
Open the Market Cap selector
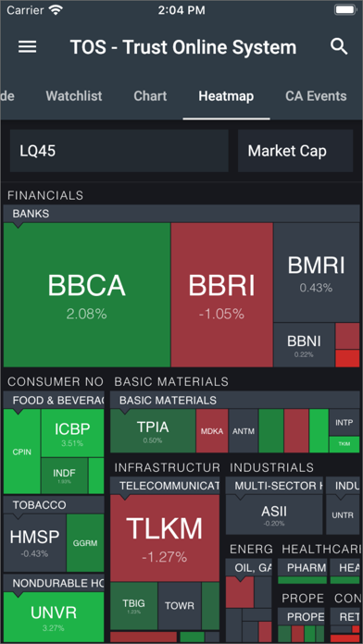pyautogui.click(x=295, y=151)
